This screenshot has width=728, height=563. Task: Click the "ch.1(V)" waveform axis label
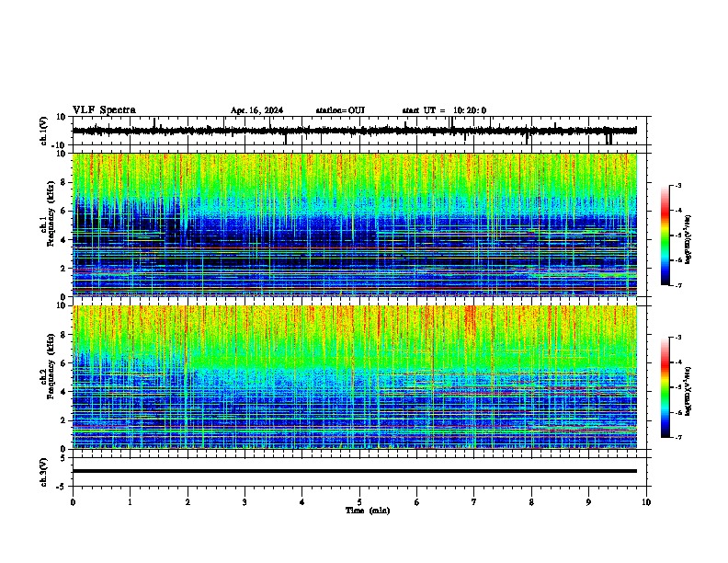(44, 131)
